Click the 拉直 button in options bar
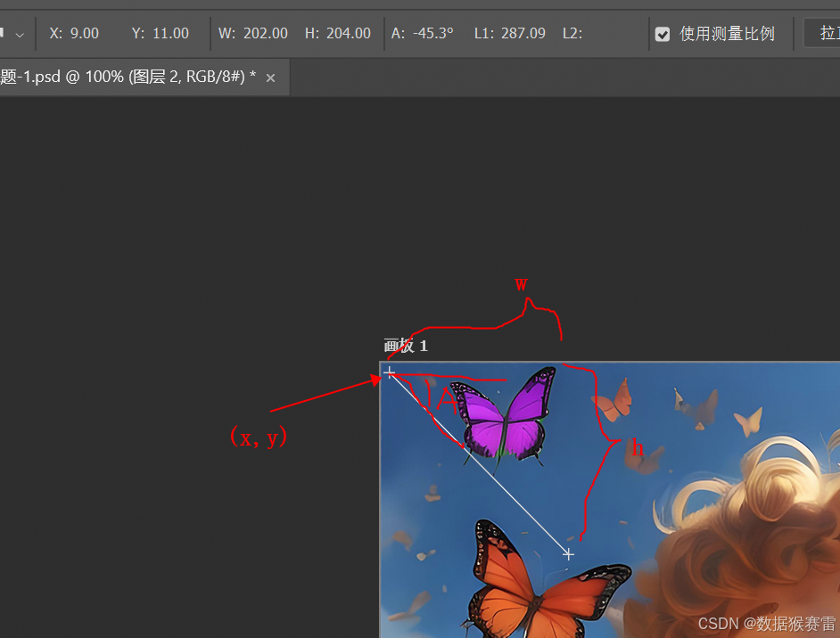 point(822,33)
